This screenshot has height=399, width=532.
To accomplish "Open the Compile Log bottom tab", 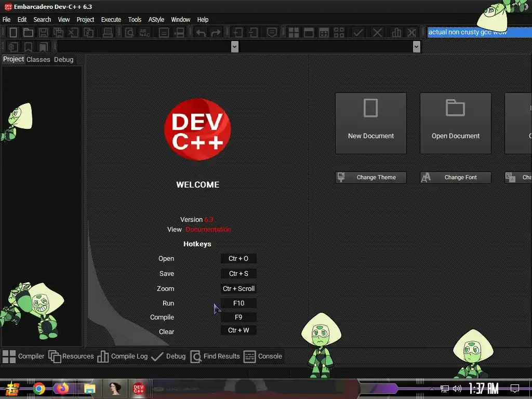I will (x=123, y=356).
